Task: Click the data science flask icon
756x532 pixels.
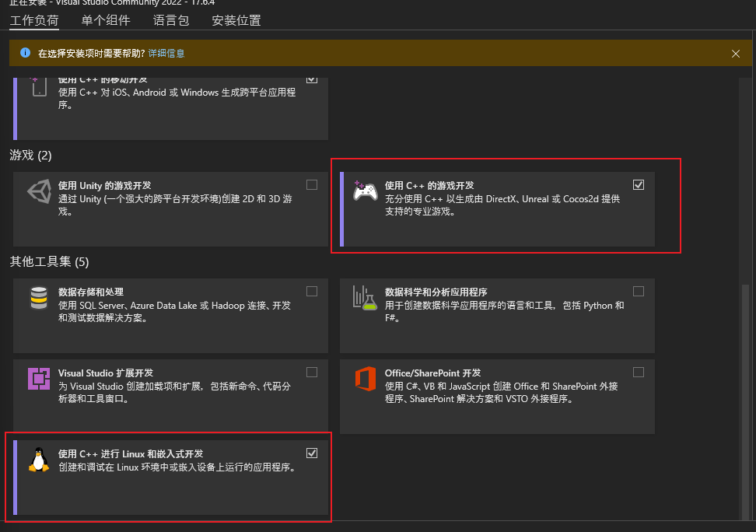Action: pyautogui.click(x=365, y=298)
